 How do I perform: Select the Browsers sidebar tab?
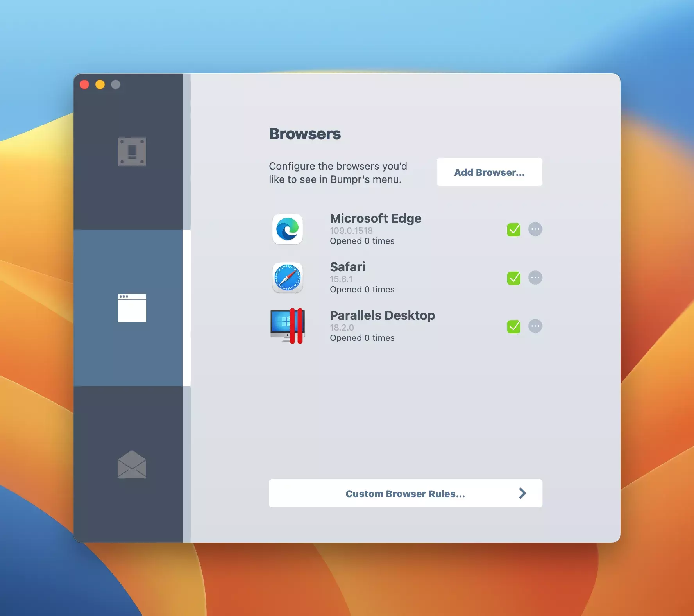point(132,308)
